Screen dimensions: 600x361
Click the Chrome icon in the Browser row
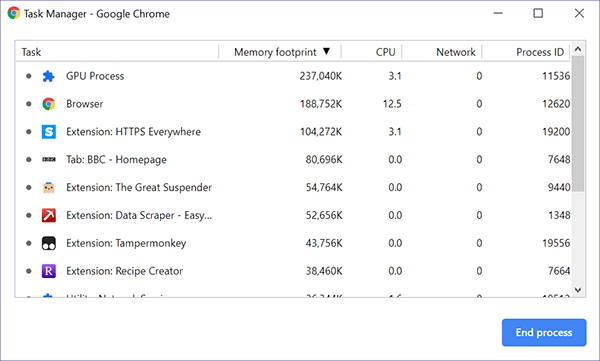[x=49, y=104]
